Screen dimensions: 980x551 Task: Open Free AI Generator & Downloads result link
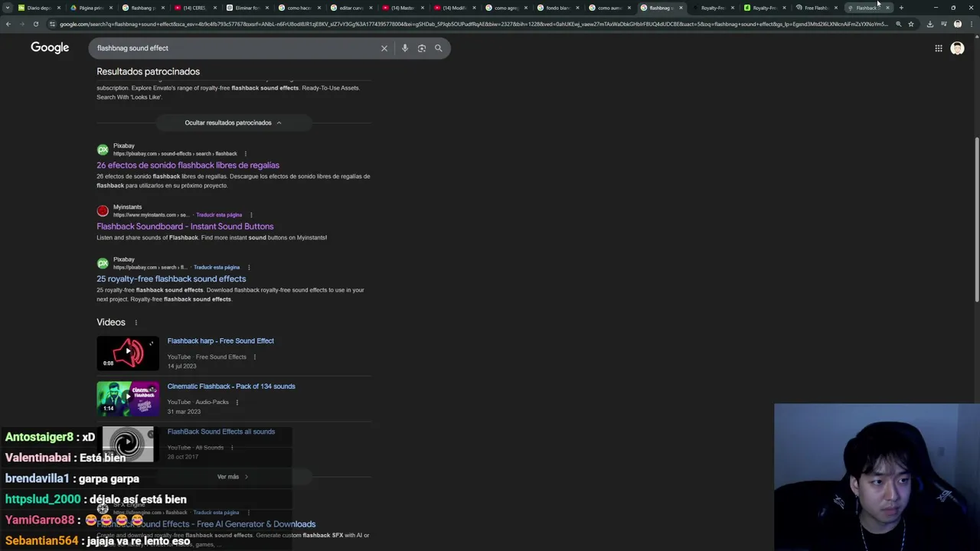tap(206, 524)
